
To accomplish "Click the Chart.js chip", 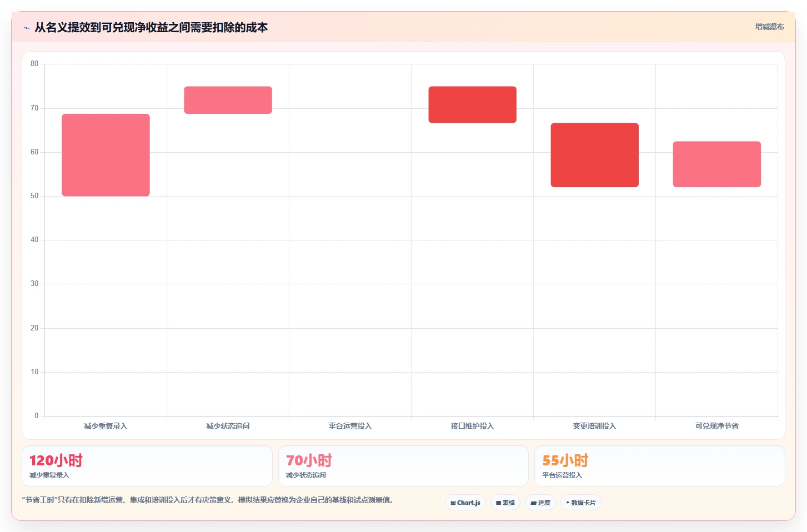I will tap(465, 503).
